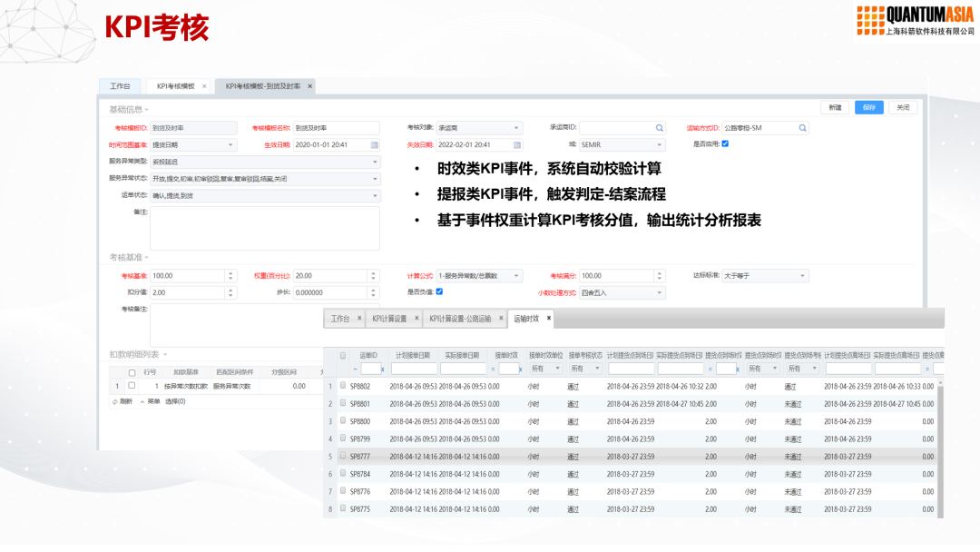Close the KPI考核模板 tab

[204, 86]
